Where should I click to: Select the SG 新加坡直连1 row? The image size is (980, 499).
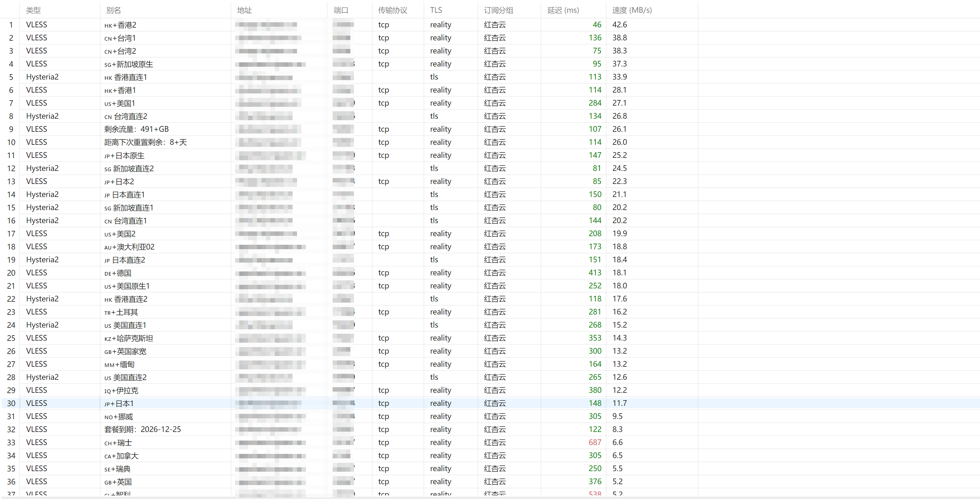tap(490, 207)
